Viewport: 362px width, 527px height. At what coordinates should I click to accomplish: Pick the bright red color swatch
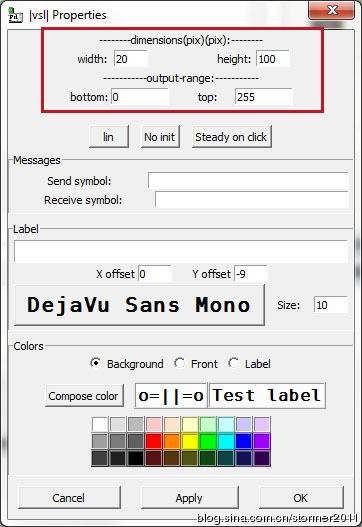(154, 441)
